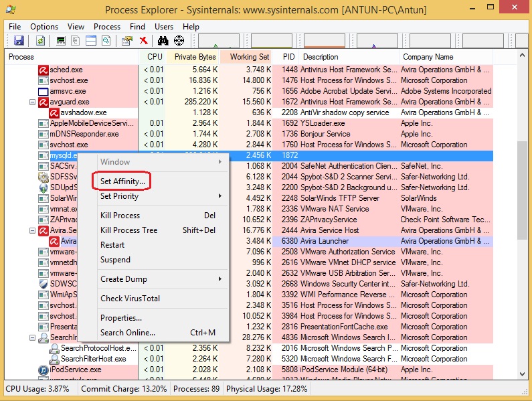Click the iPodService.exe disc icon

[43, 370]
